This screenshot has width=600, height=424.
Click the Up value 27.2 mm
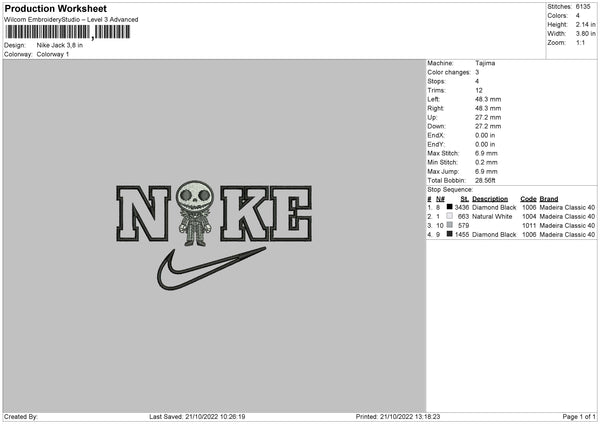click(x=488, y=117)
